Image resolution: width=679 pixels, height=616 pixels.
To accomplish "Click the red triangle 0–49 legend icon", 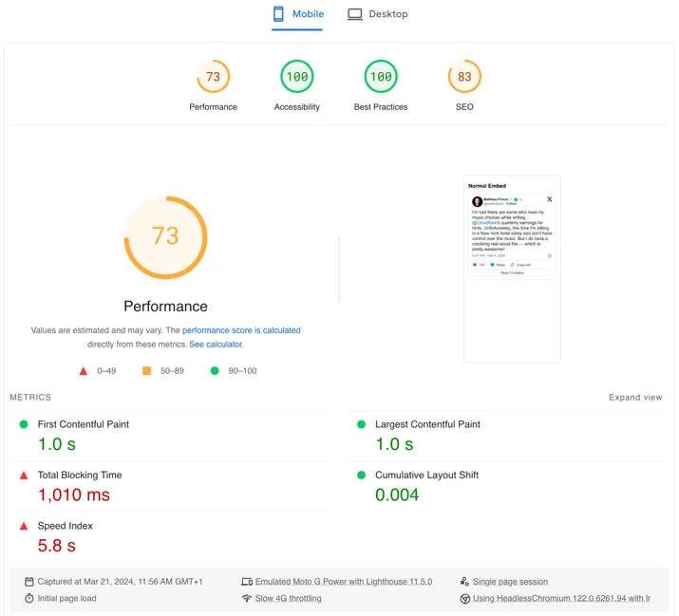I will click(x=84, y=371).
